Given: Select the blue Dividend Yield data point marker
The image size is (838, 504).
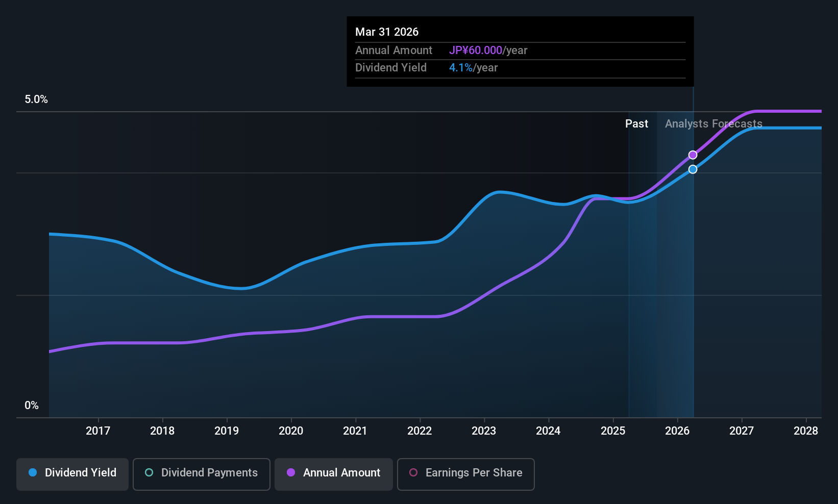Looking at the screenshot, I should click(693, 169).
